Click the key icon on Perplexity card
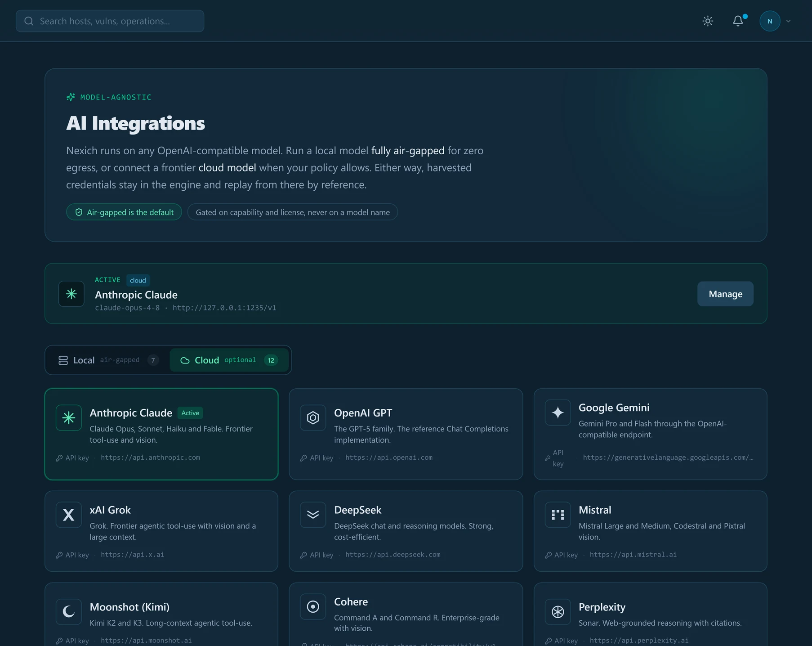812x646 pixels. coord(549,641)
